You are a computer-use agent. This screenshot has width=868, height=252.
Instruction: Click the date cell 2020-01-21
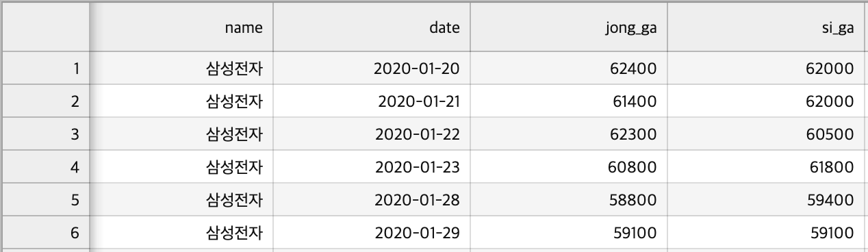click(x=372, y=101)
